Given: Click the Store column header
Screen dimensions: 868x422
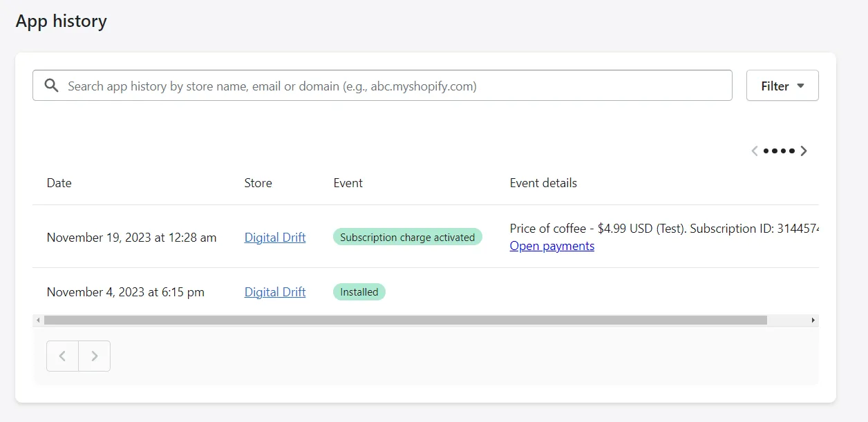Looking at the screenshot, I should 257,182.
